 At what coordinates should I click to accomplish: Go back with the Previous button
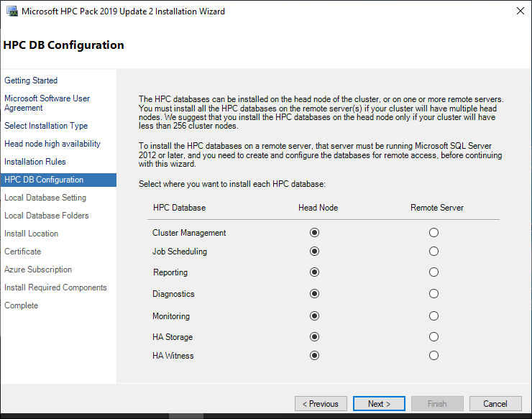(321, 404)
